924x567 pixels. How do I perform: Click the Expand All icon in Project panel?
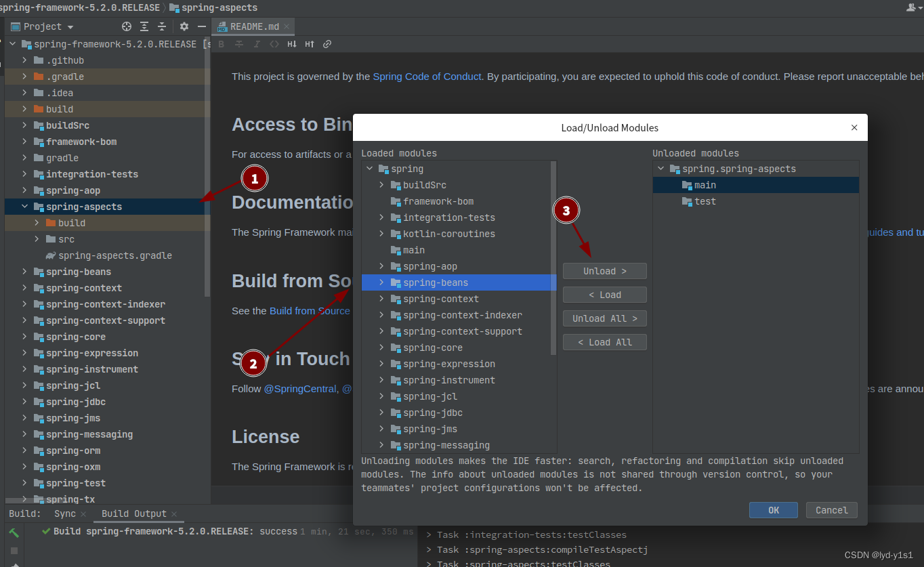[x=144, y=26]
